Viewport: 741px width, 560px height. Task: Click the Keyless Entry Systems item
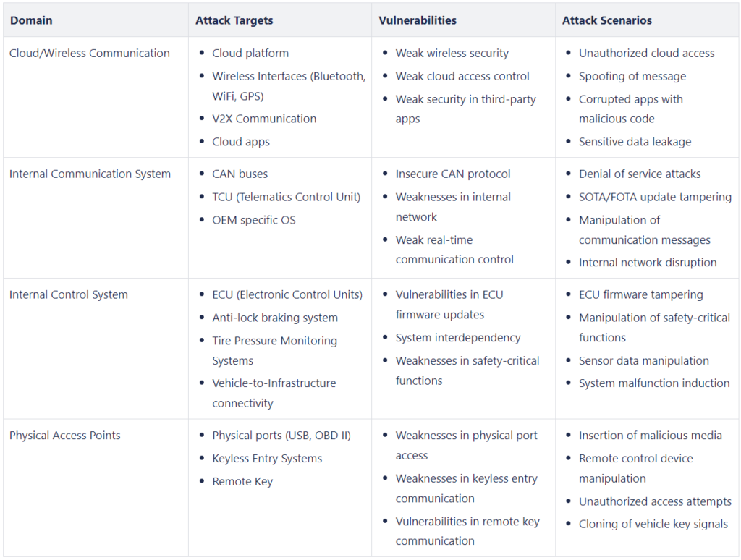tap(267, 459)
